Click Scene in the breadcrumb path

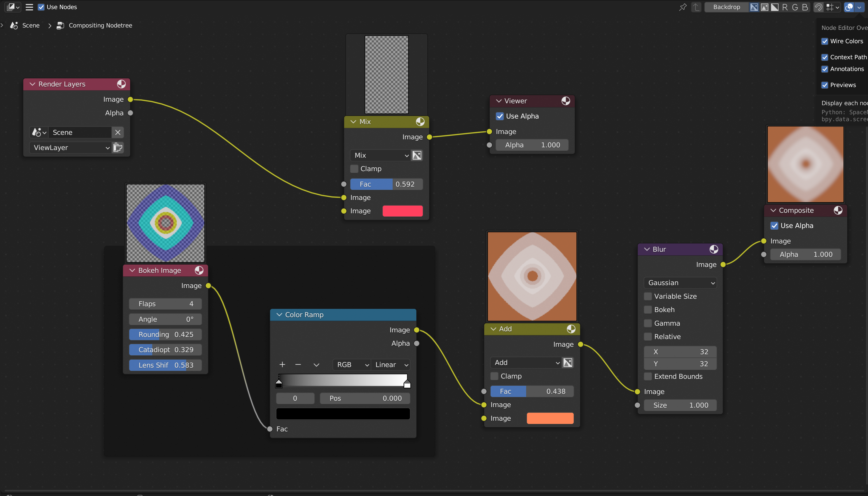pos(31,26)
